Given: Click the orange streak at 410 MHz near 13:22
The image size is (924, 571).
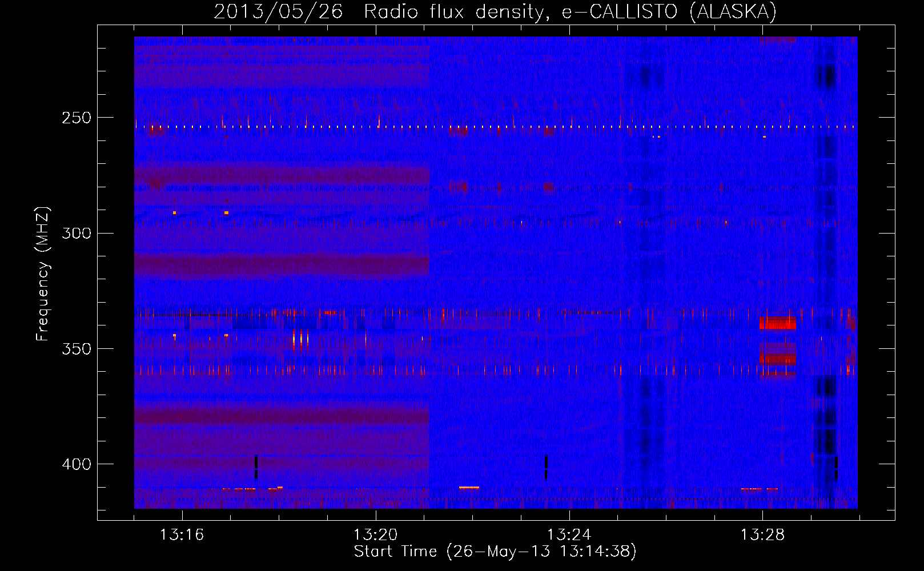Looking at the screenshot, I should 469,487.
